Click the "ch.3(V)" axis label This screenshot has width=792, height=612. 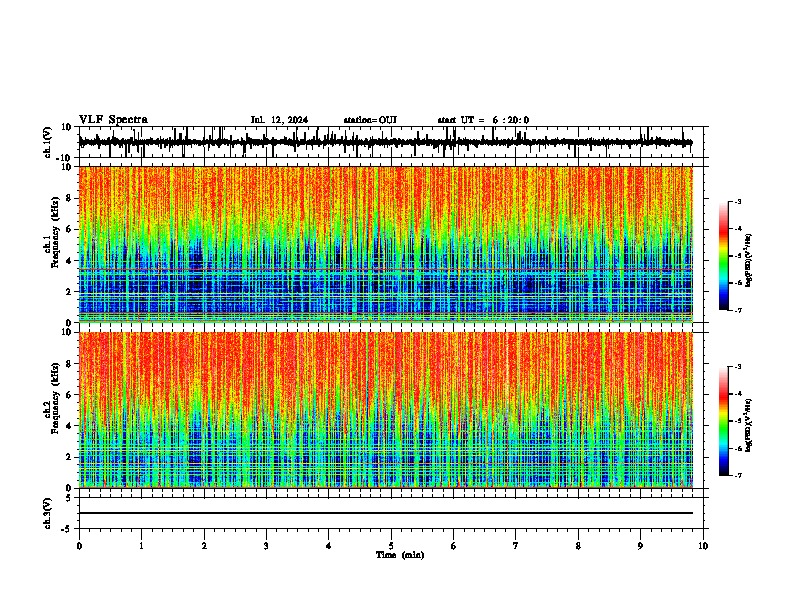[x=48, y=513]
